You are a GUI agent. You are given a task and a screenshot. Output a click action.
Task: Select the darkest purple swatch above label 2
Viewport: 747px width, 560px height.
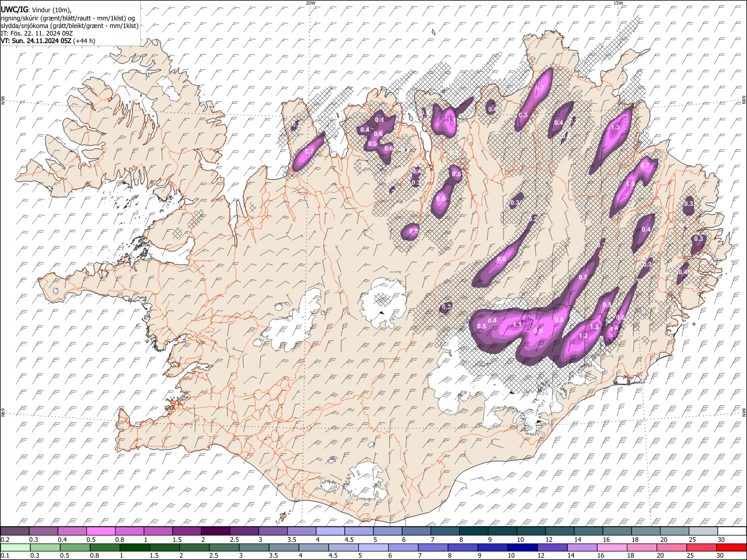215,531
